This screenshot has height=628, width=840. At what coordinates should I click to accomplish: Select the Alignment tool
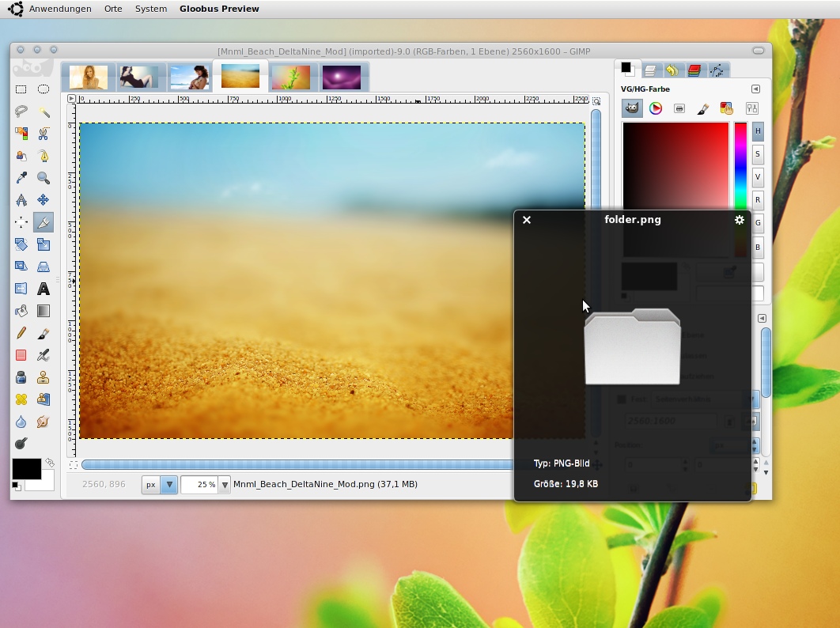(21, 222)
